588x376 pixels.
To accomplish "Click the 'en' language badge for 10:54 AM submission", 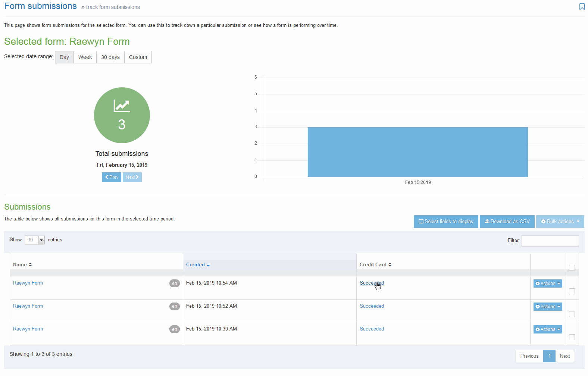I will coord(174,283).
